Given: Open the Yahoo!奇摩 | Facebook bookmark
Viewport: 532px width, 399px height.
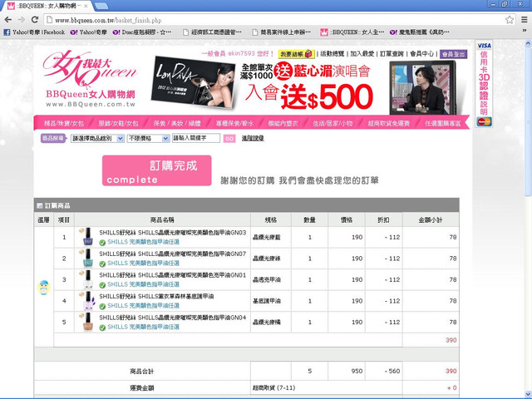Looking at the screenshot, I should coord(34,32).
